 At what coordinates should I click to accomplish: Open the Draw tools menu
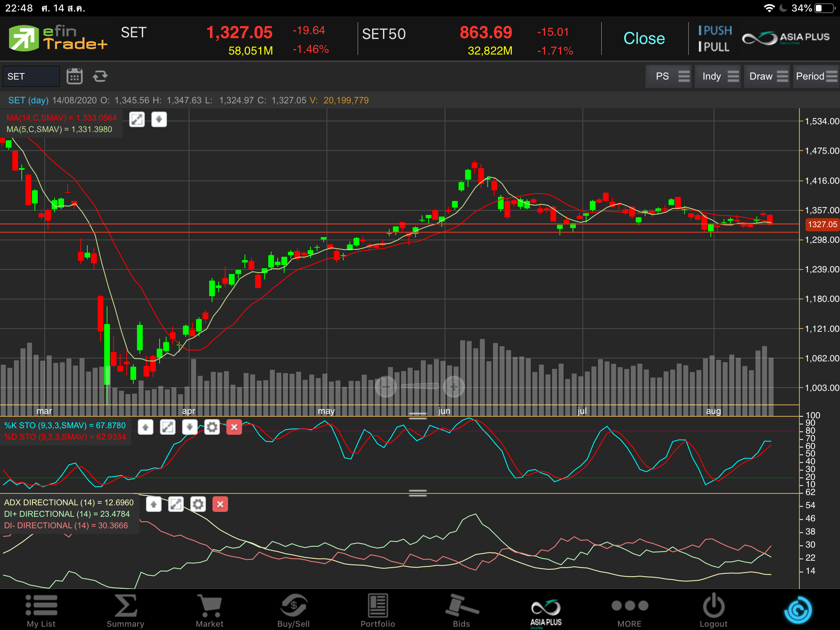pos(767,76)
